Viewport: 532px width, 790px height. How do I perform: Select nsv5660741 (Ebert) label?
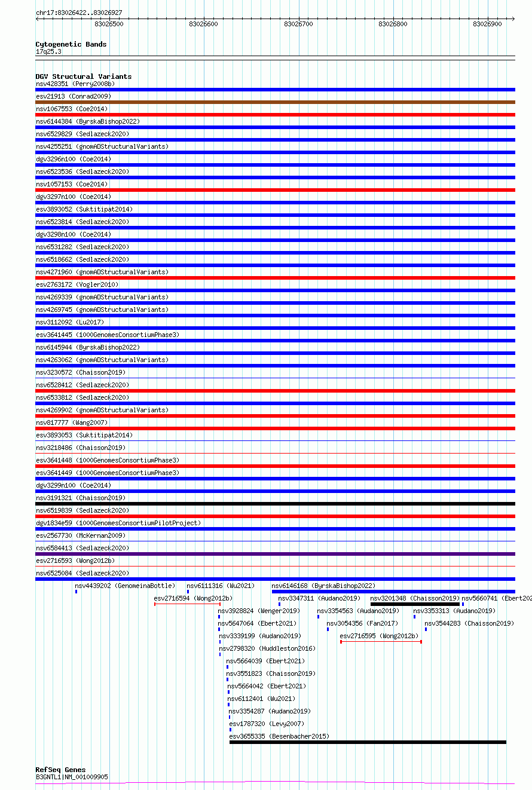(497, 598)
